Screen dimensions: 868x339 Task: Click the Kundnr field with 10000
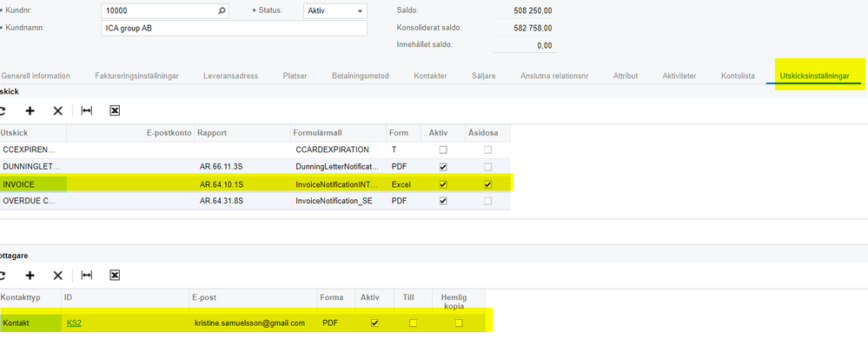164,10
